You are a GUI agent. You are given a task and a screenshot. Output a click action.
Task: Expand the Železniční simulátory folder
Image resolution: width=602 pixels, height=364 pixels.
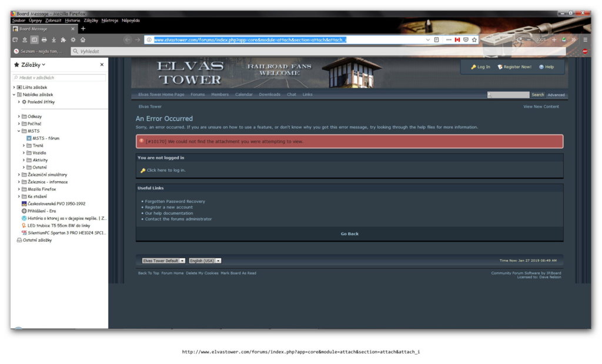point(19,175)
